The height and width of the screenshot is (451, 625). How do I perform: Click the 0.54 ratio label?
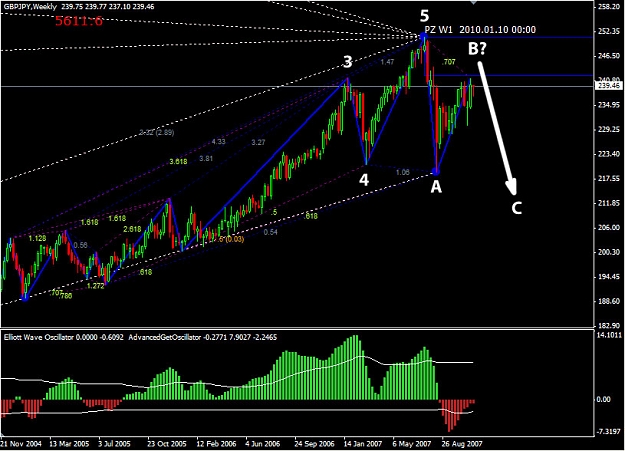[x=271, y=232]
